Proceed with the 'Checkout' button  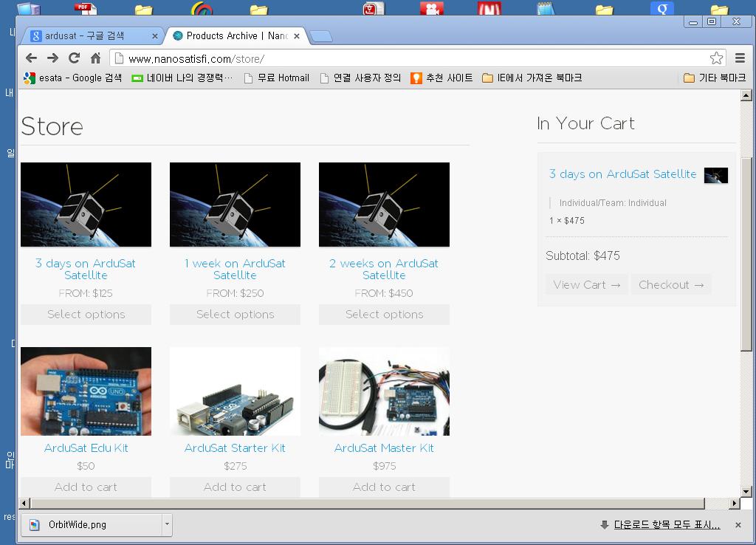pos(671,284)
